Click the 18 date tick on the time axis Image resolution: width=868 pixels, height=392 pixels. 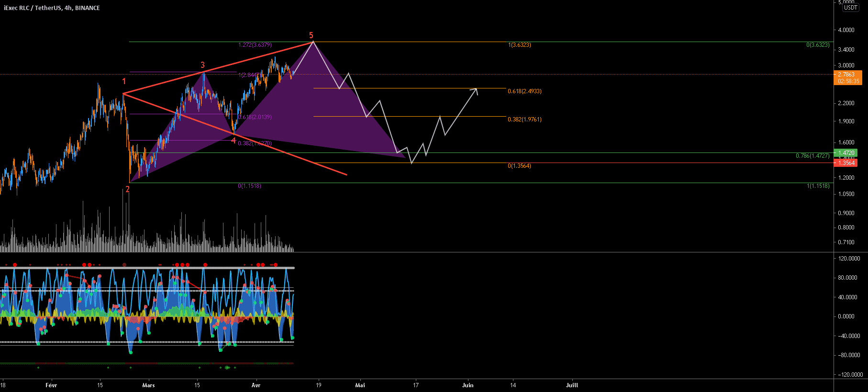tap(3, 385)
